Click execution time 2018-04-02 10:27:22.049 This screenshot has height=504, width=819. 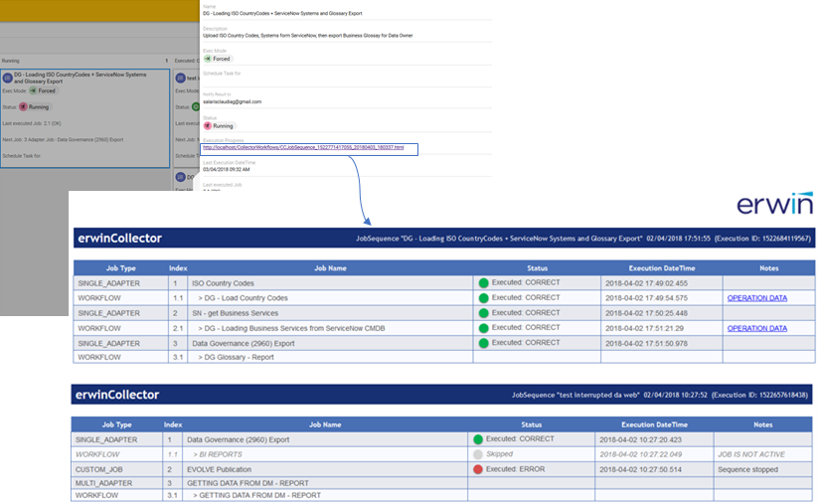click(640, 454)
